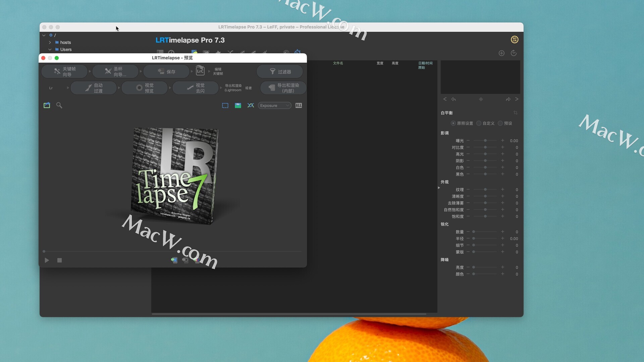Select the 自定义 white balance radio
This screenshot has height=362, width=644.
[x=479, y=123]
